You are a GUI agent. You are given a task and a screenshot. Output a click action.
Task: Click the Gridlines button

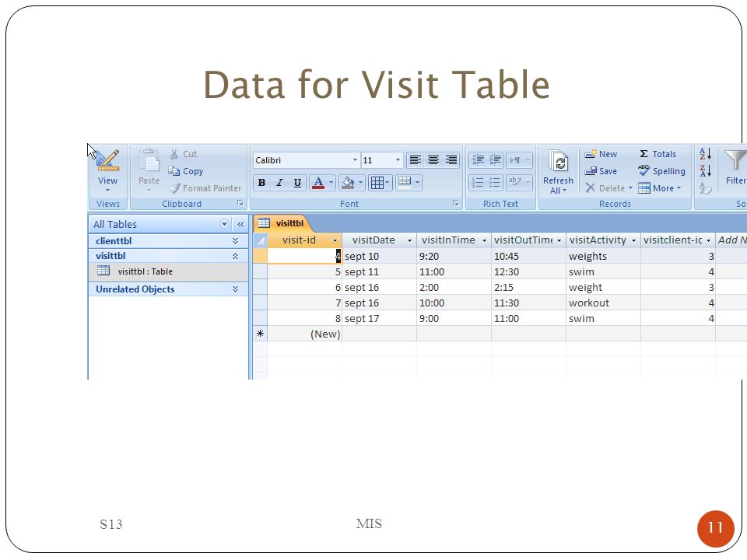pos(381,182)
